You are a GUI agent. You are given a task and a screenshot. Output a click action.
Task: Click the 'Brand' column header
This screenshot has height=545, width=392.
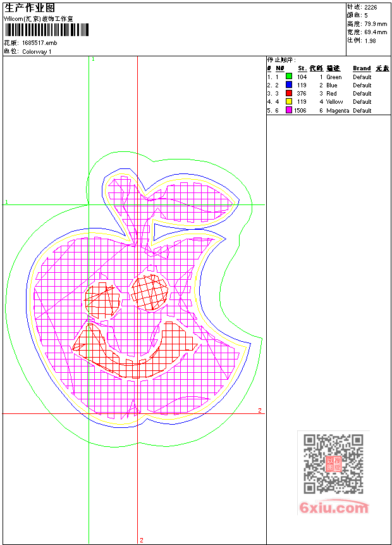pyautogui.click(x=362, y=68)
